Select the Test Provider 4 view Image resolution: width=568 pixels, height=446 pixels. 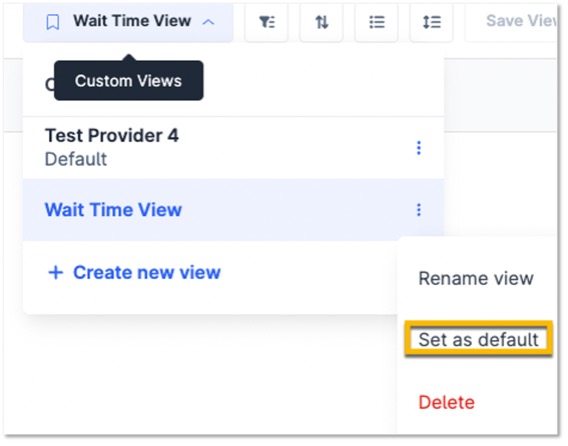pos(233,147)
